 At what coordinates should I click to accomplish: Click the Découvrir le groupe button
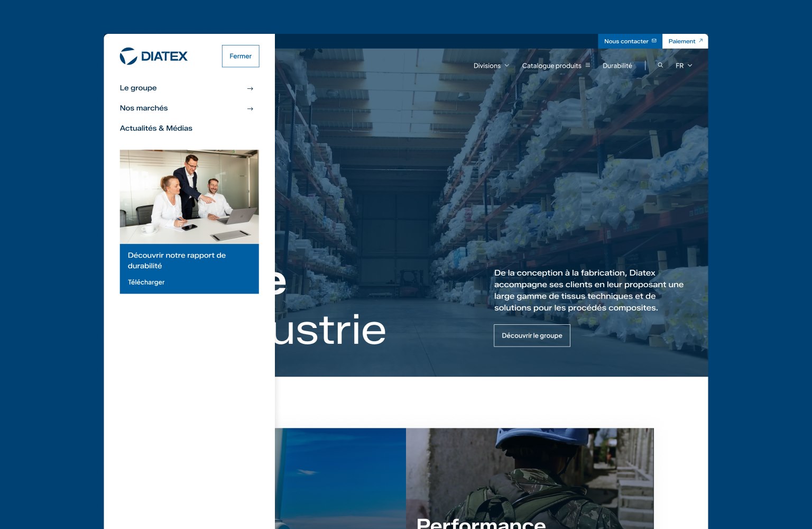tap(532, 335)
